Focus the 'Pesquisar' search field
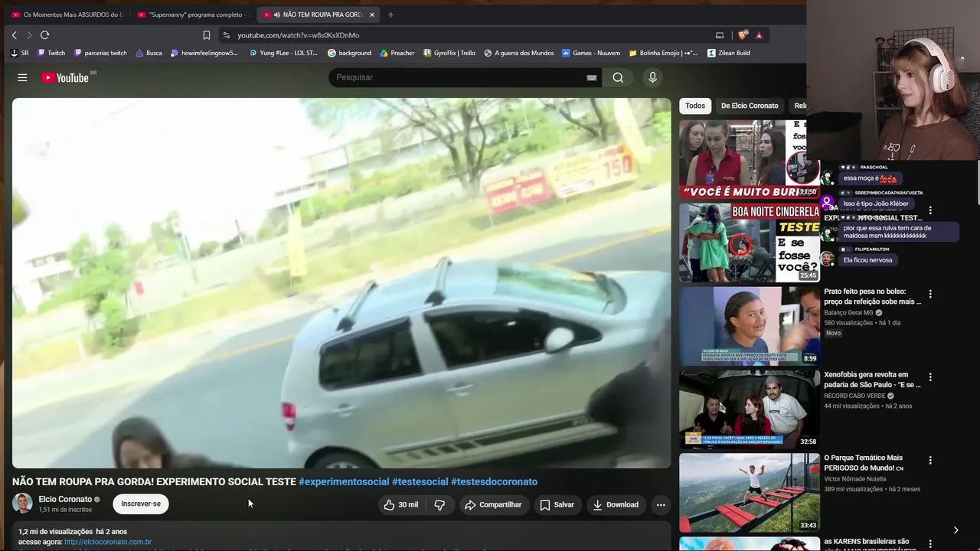980x551 pixels. coord(459,77)
